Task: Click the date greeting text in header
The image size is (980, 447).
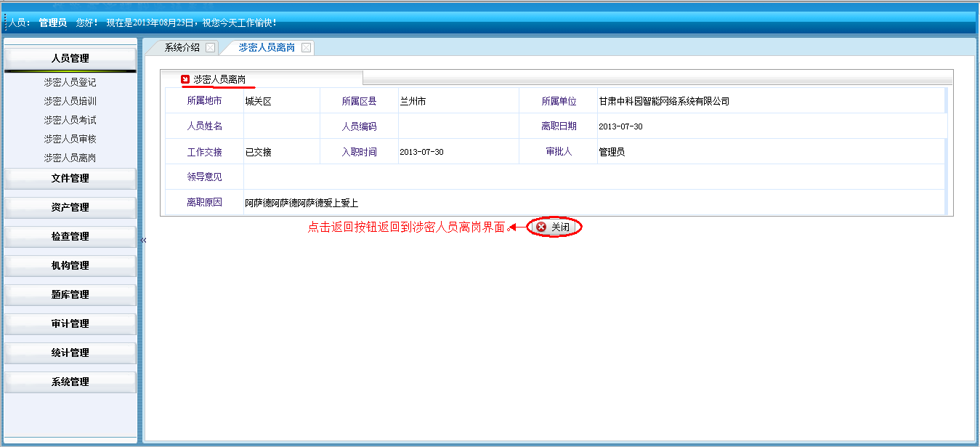Action: (x=191, y=23)
